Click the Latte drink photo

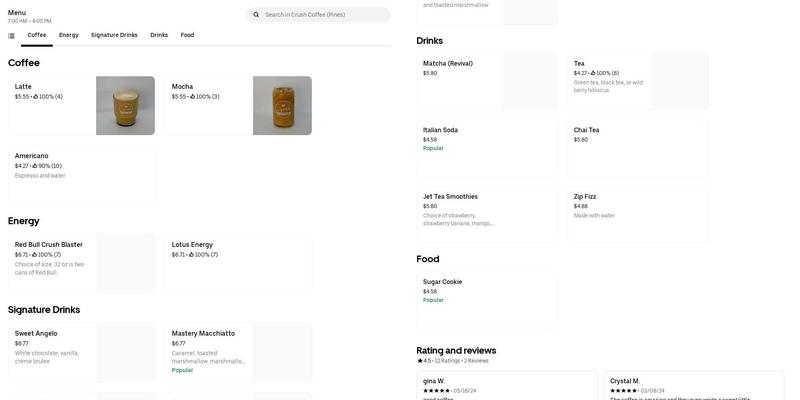click(125, 105)
